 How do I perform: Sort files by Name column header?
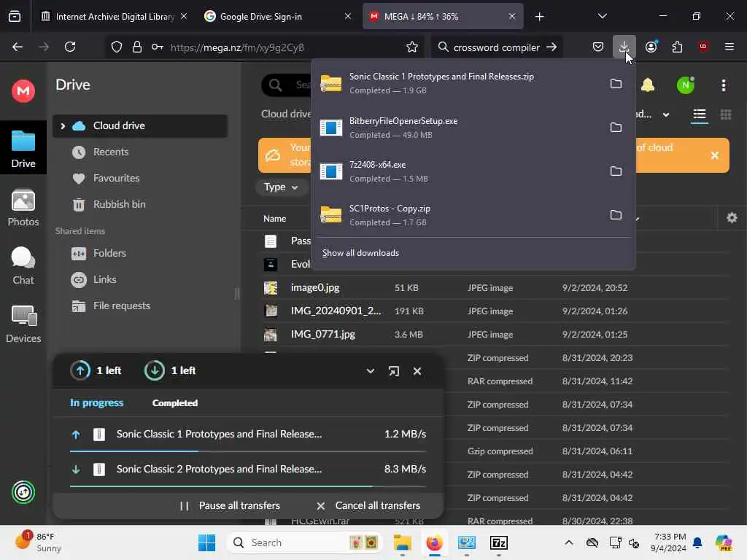point(275,219)
